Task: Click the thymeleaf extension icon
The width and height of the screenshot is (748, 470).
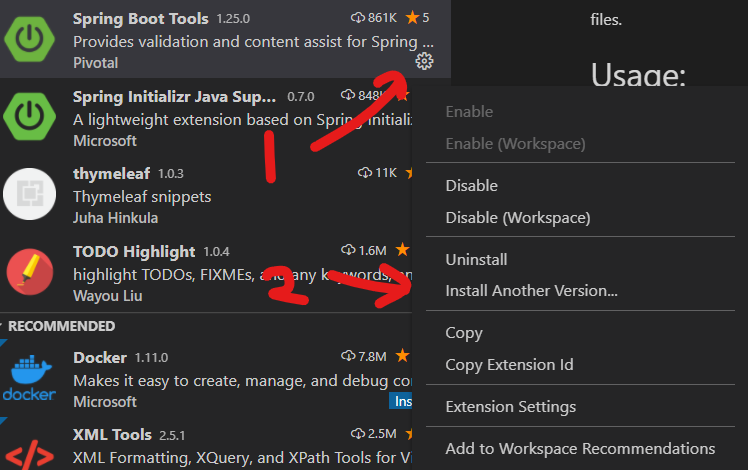Action: pyautogui.click(x=30, y=194)
